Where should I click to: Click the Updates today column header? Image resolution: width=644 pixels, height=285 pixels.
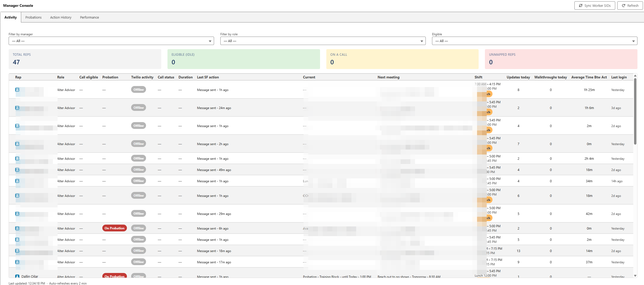pos(518,77)
